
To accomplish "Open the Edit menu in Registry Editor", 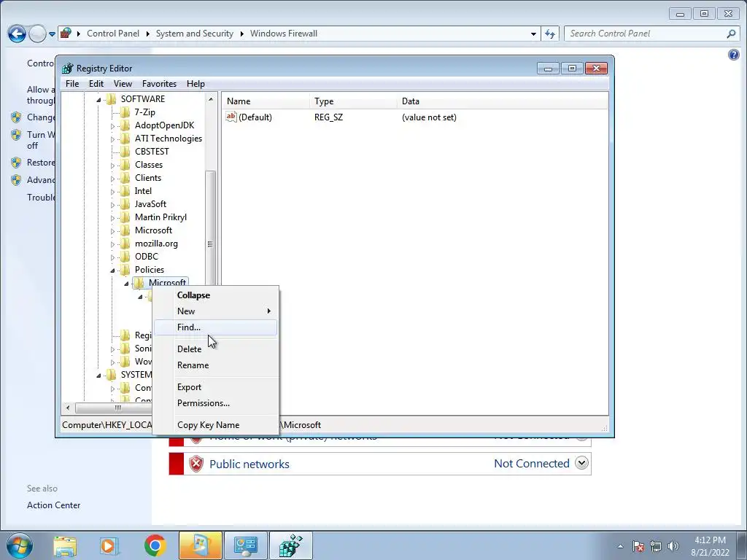I will (x=96, y=84).
